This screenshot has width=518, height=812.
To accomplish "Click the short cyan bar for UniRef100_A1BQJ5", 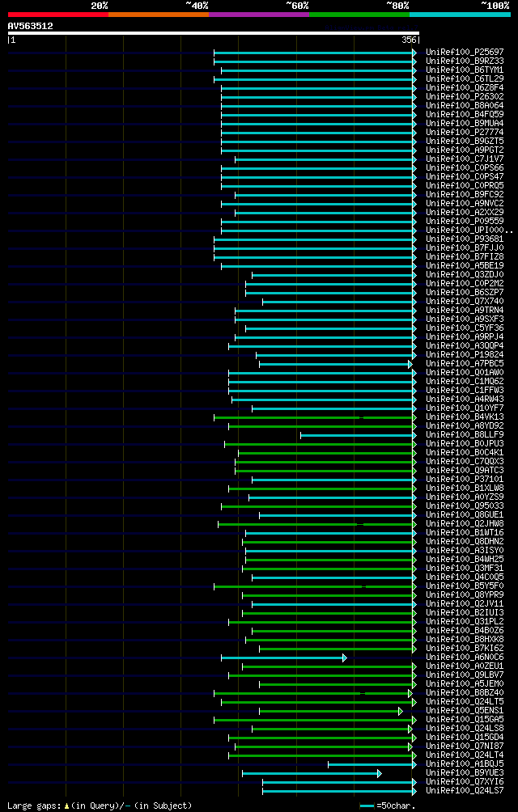I will [x=372, y=764].
